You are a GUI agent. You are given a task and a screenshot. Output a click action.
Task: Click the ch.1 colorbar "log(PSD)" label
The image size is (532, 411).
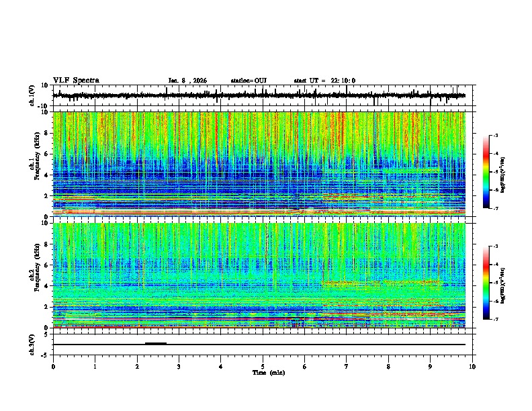(x=503, y=175)
